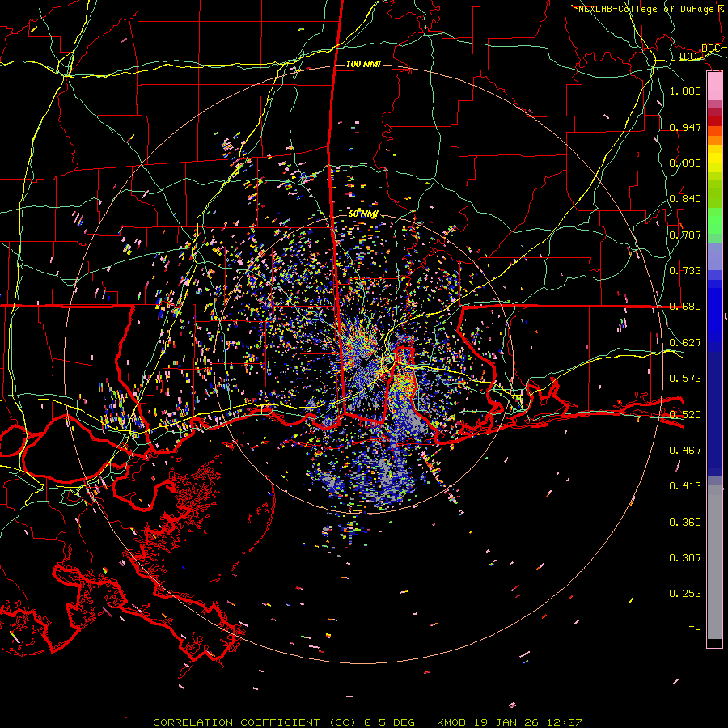728x728 pixels.
Task: Select the 0.947 color scale value
Action: [685, 127]
